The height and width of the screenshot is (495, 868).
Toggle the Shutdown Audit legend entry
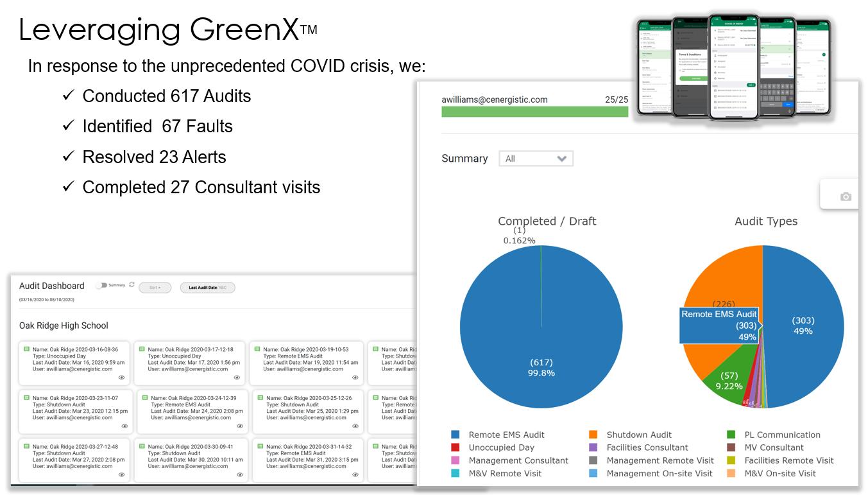click(630, 435)
